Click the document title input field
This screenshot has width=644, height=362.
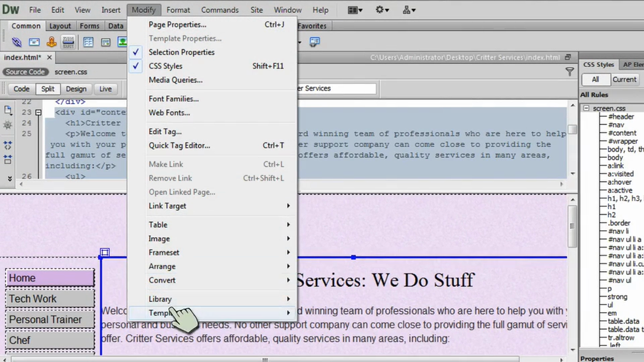[337, 88]
